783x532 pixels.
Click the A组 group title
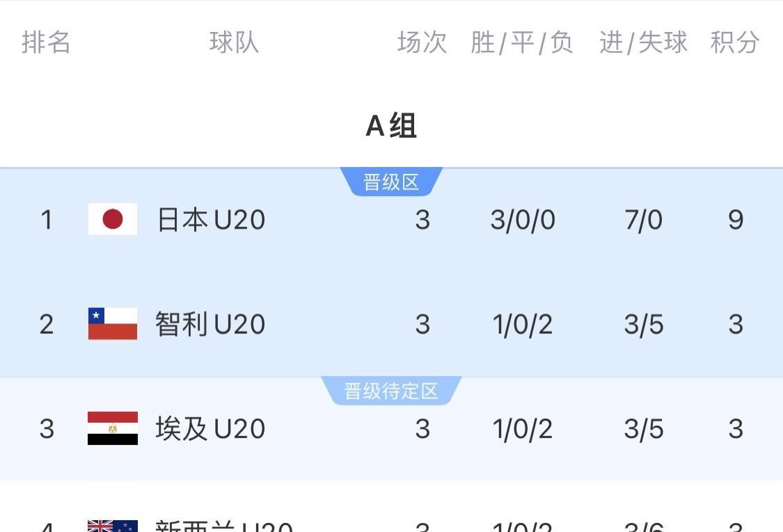coord(391,126)
